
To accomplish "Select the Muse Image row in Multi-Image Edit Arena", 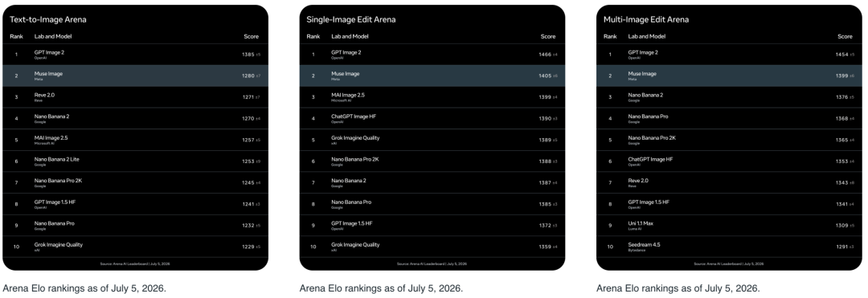I will coord(729,76).
